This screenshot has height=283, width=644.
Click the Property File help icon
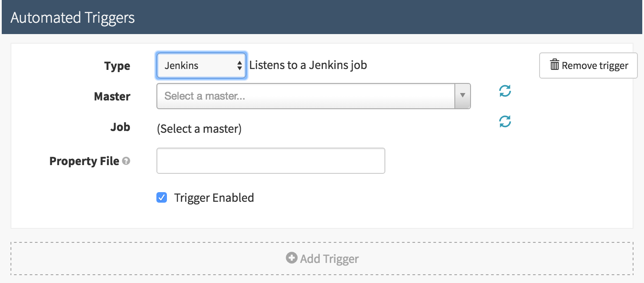(x=126, y=161)
